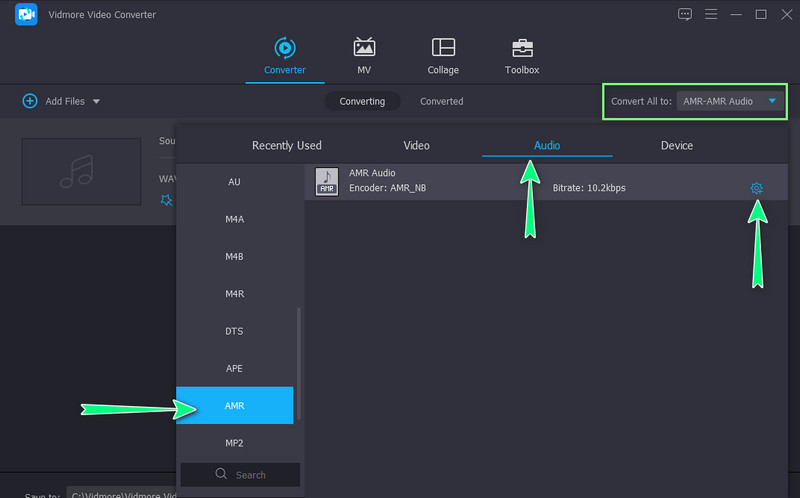
Task: Open the Converter module
Action: coord(285,56)
